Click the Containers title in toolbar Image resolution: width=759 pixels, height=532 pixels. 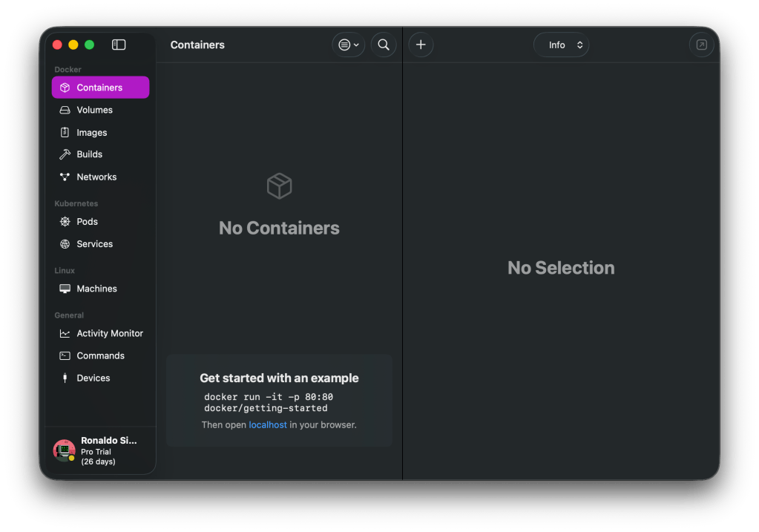(197, 45)
